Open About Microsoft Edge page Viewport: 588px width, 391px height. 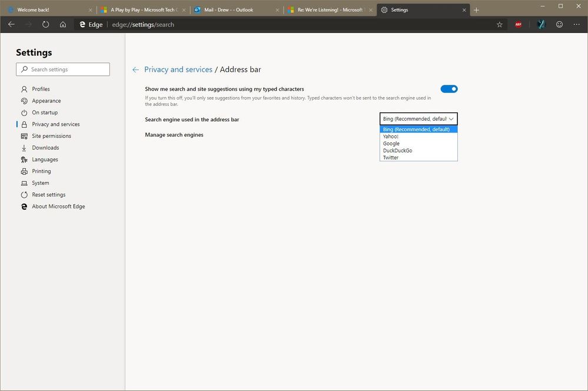click(58, 206)
